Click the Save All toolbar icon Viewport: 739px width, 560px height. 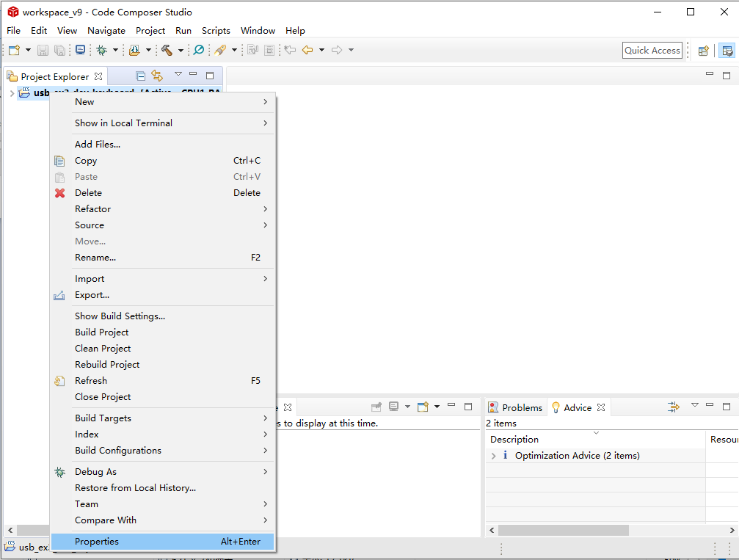tap(59, 50)
